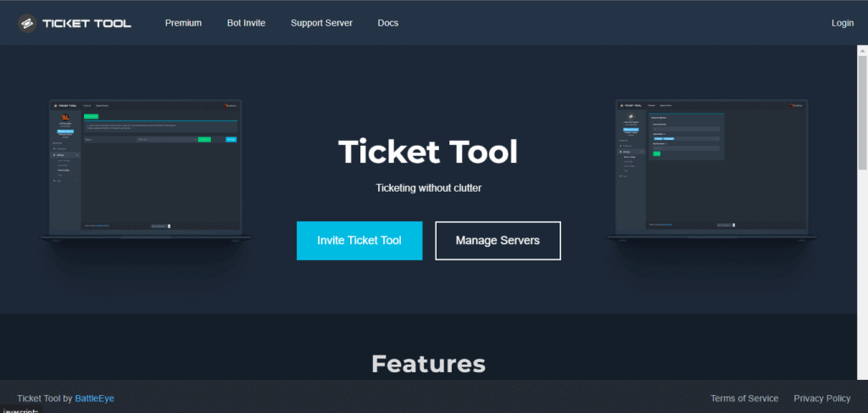Click the scrollbar track below the thumb

coord(862,276)
